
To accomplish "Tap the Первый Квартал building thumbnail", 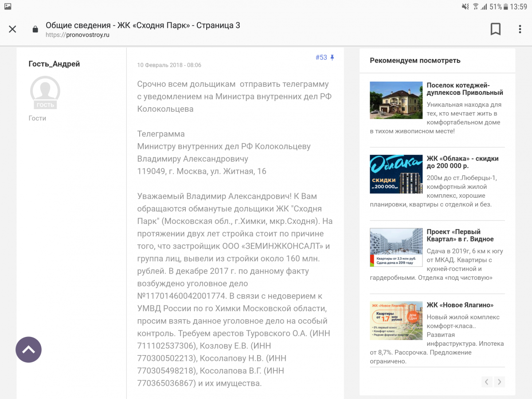I will pyautogui.click(x=396, y=247).
